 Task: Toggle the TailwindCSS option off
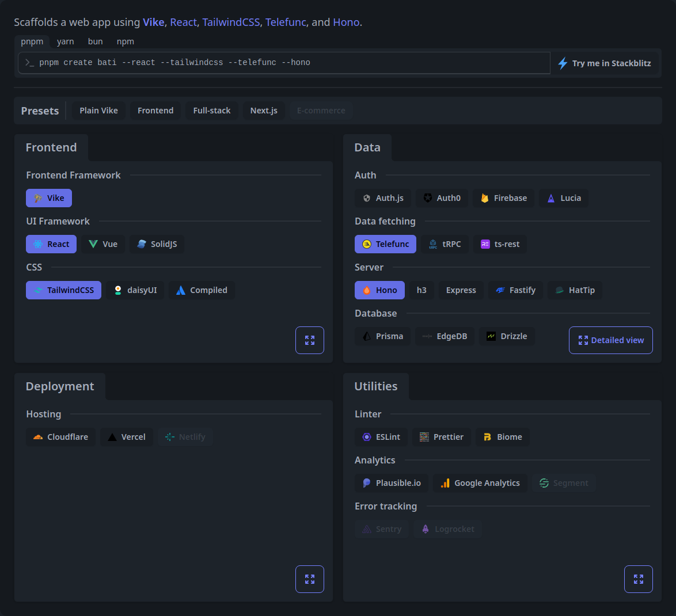[64, 290]
